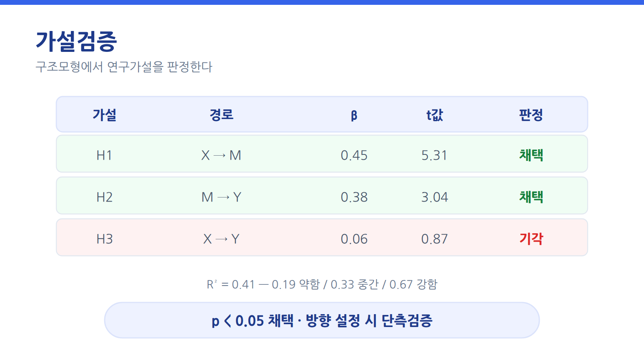Select the R² = 0.41 note text

[x=322, y=284]
